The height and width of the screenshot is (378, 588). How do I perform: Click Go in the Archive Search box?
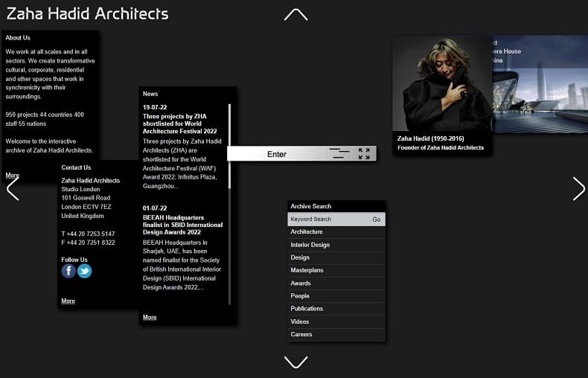pos(377,220)
